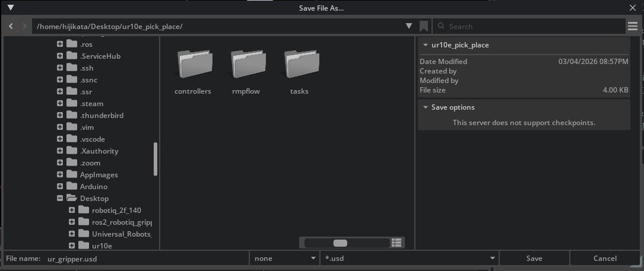
Task: Expand the .ServiceHub tree node
Action: tap(60, 56)
